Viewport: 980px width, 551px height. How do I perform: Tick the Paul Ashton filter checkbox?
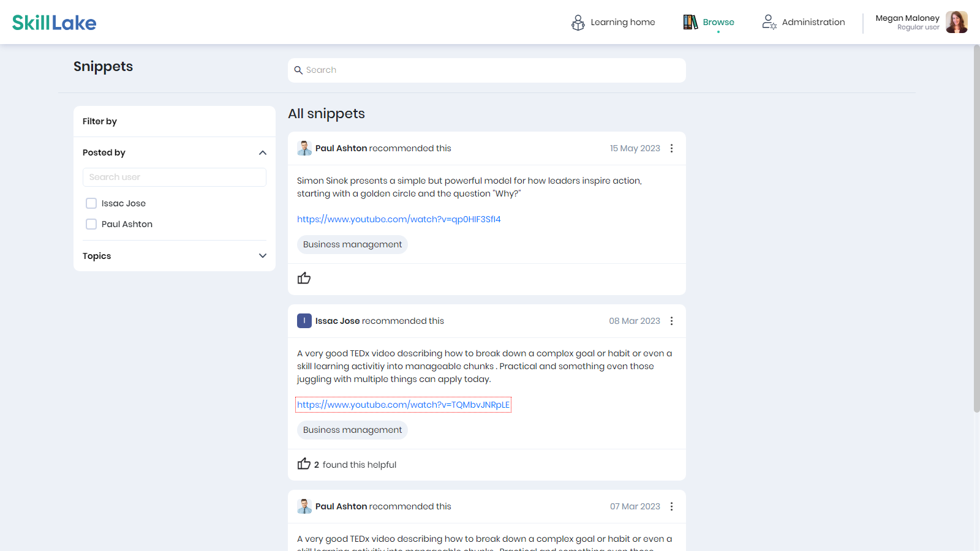coord(91,224)
